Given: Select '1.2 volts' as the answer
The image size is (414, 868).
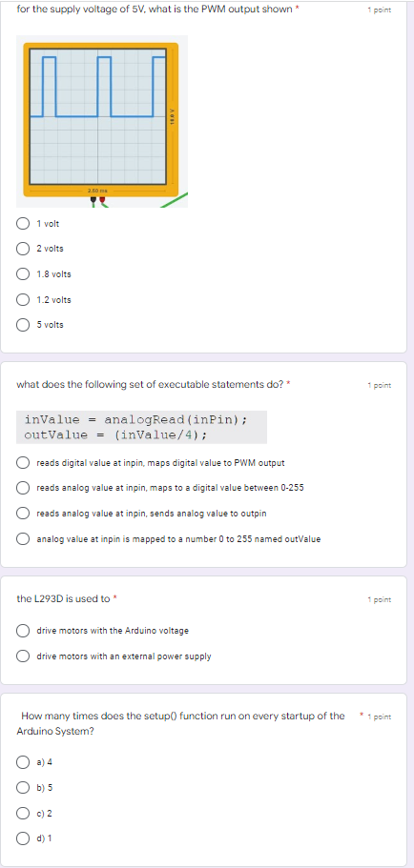Looking at the screenshot, I should coord(23,299).
